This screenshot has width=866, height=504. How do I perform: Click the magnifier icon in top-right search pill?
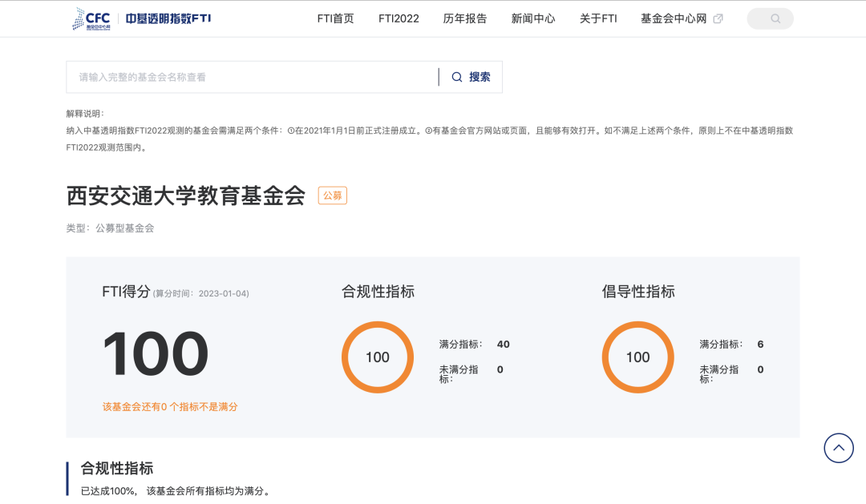click(775, 18)
